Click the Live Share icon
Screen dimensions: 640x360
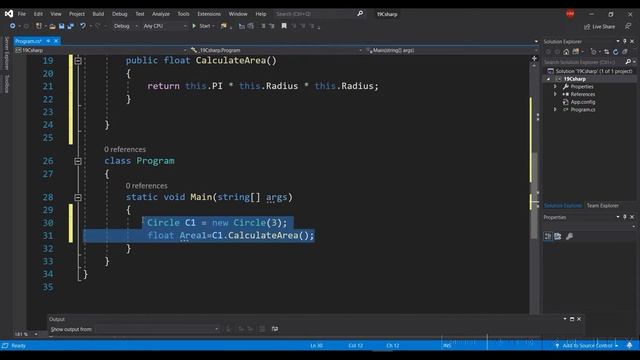pos(587,27)
